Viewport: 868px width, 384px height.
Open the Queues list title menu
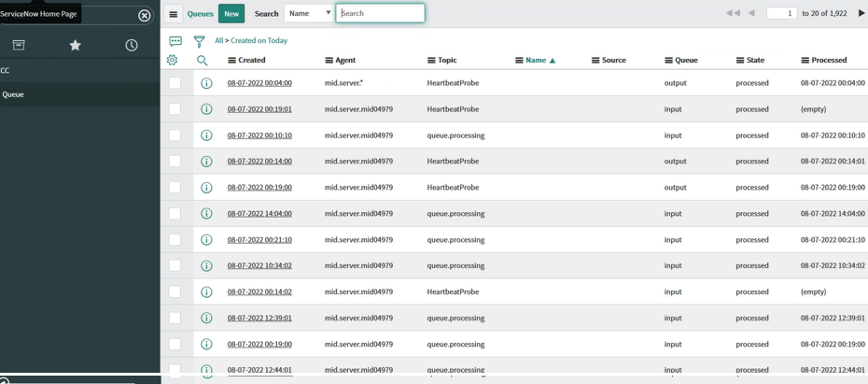point(200,14)
